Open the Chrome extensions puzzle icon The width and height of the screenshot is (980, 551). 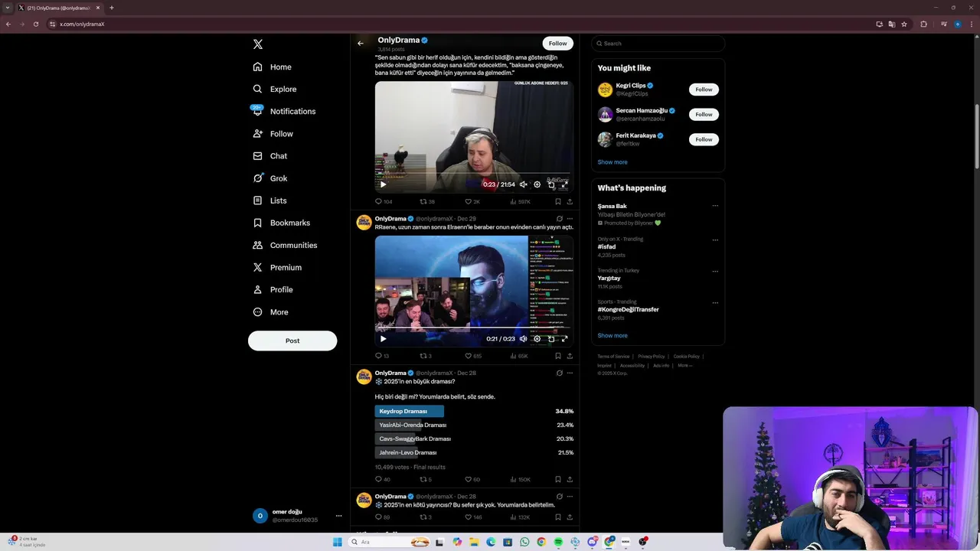pyautogui.click(x=923, y=24)
